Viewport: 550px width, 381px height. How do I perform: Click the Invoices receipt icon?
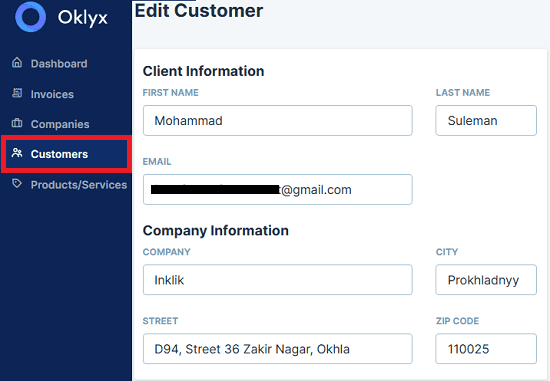point(17,93)
